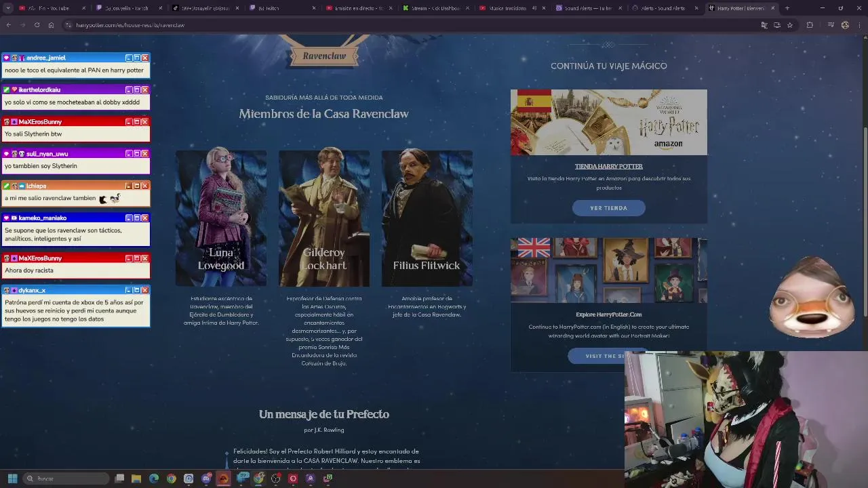Switch to the Musica tradicional tab
The height and width of the screenshot is (488, 868).
(x=511, y=8)
